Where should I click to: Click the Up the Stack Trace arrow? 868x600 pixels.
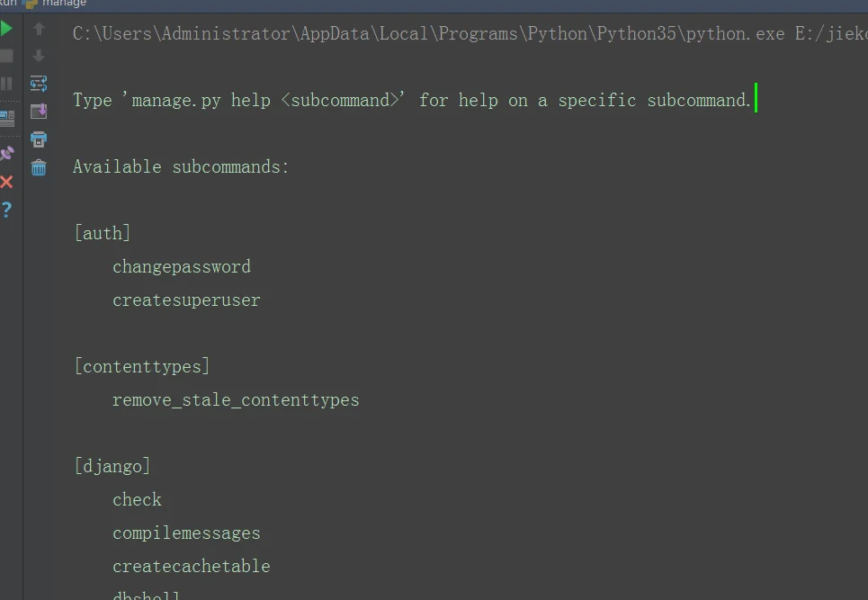coord(39,28)
